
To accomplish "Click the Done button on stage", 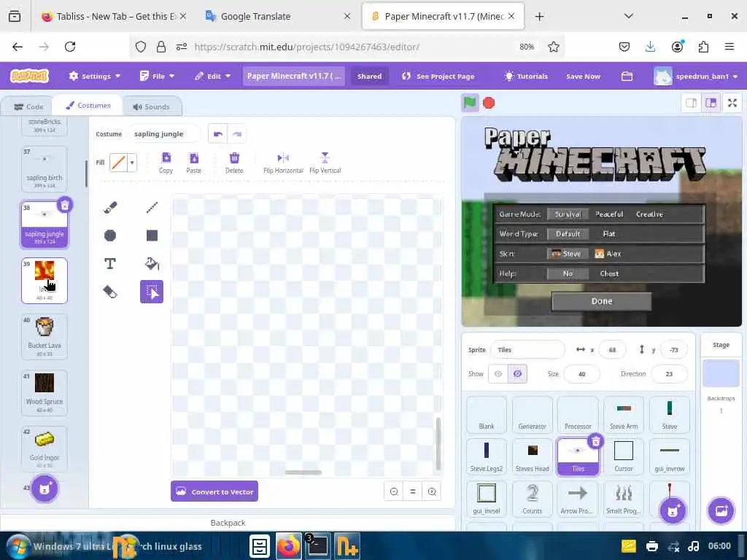I will point(602,301).
